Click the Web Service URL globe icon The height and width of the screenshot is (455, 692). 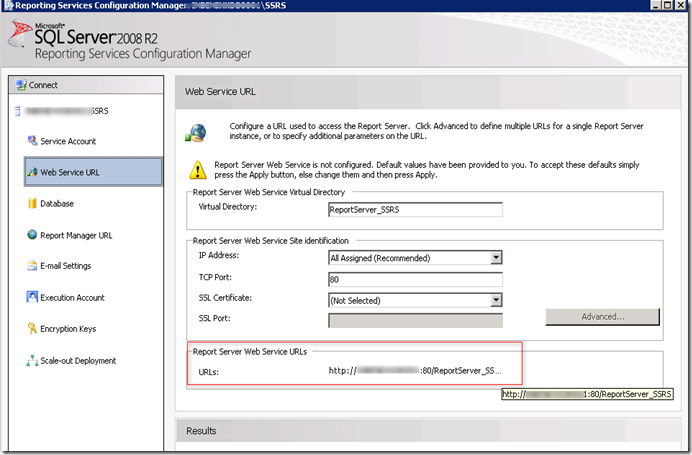click(x=31, y=172)
